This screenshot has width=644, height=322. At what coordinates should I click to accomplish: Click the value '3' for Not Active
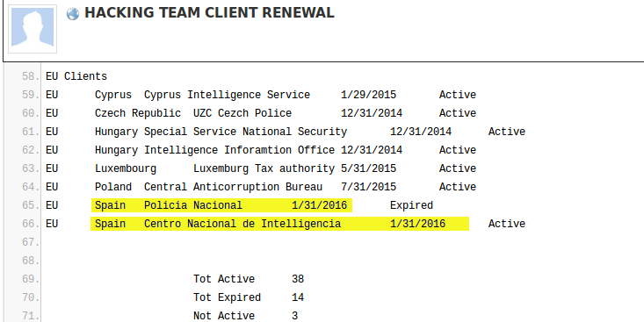[x=295, y=316]
